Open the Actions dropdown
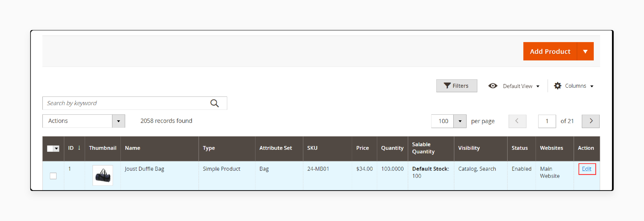 coord(84,121)
